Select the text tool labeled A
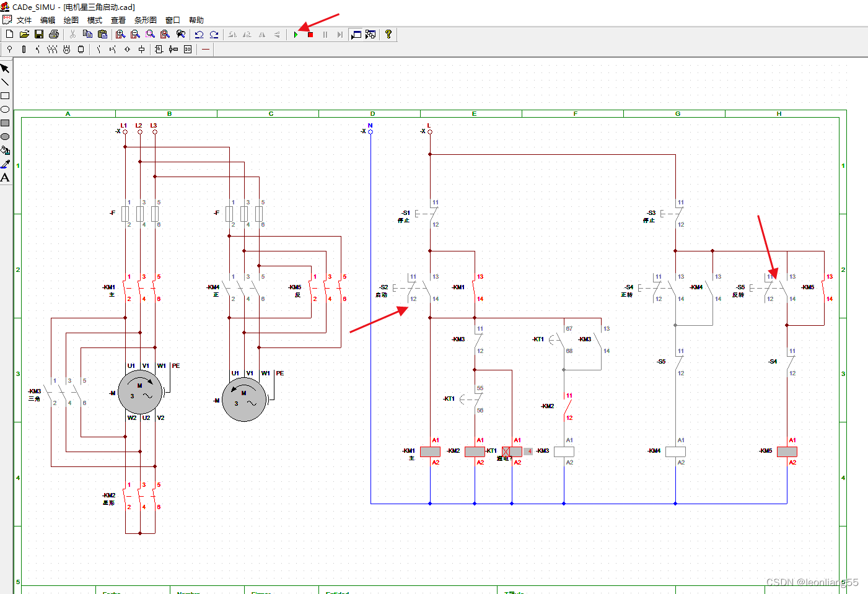Screen dimensions: 868x594 tap(5, 178)
